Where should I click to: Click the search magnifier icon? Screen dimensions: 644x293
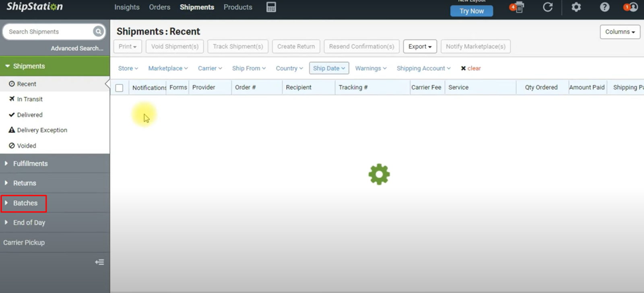point(98,31)
